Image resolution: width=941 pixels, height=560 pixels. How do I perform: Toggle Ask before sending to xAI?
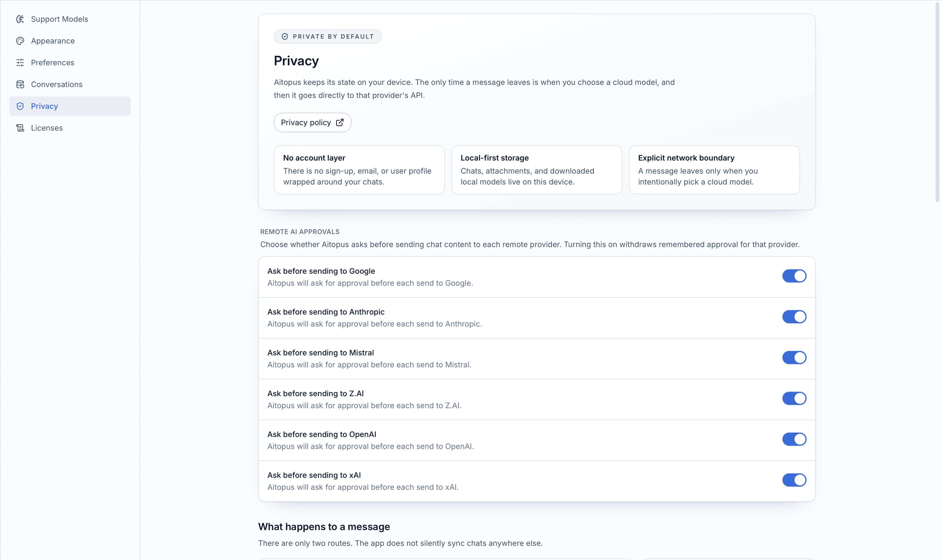coord(794,480)
